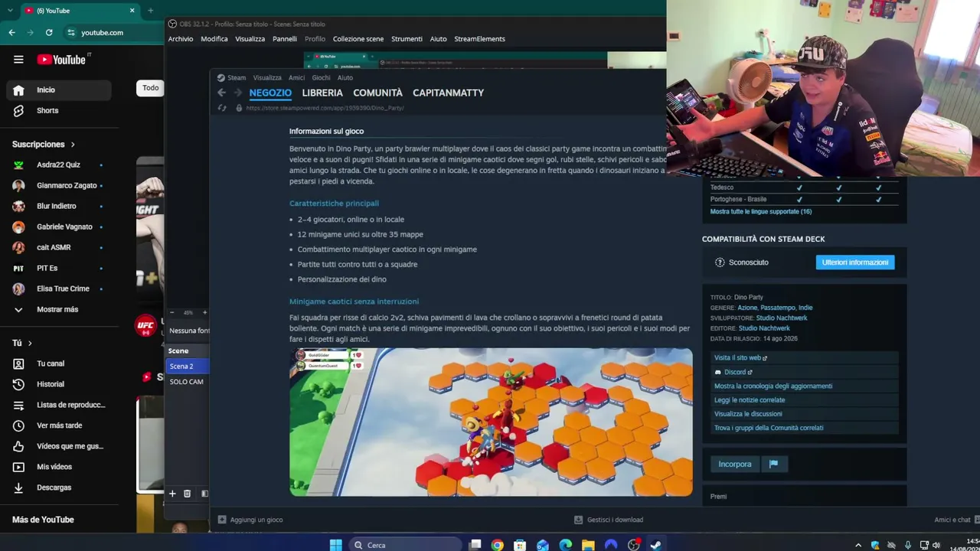
Task: Open CAPITANMATTY profile tab
Action: 448,93
